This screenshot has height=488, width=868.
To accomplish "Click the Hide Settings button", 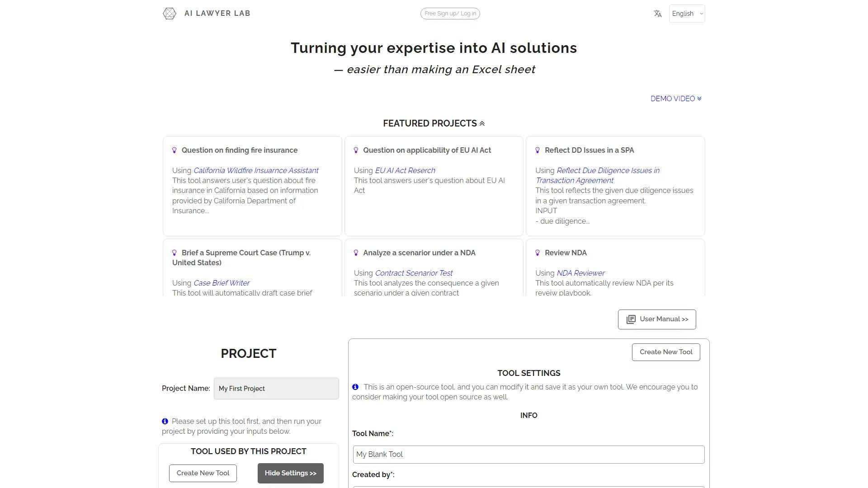I will point(290,473).
